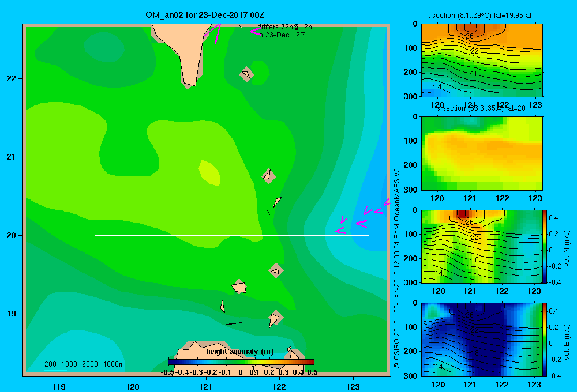577x392 pixels.
Task: Click longitude label 123 under the main map
Action: click(353, 386)
